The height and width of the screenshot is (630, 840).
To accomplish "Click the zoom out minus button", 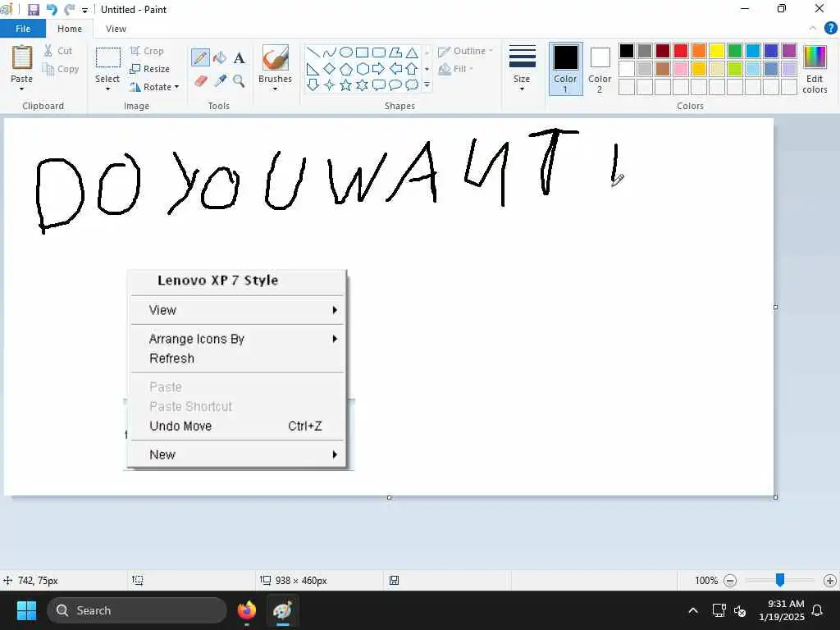I will click(x=730, y=581).
